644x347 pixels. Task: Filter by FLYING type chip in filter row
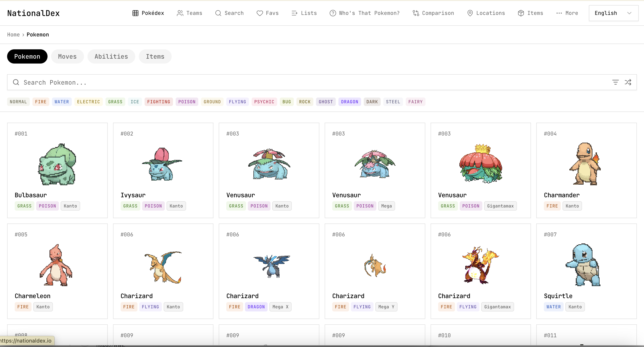(237, 102)
